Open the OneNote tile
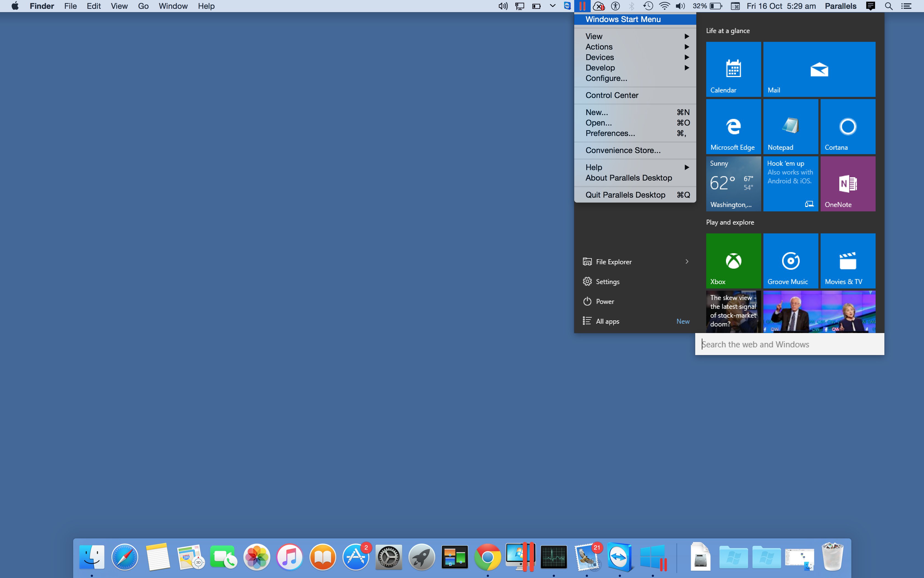The height and width of the screenshot is (578, 924). 848,184
